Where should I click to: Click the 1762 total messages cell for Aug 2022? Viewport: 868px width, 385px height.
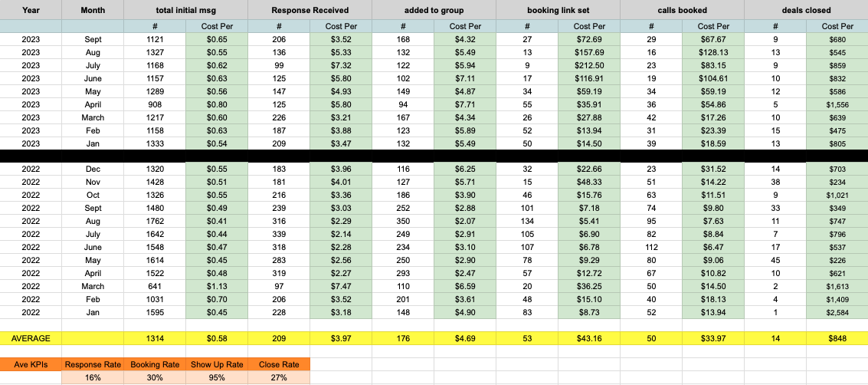click(x=155, y=222)
